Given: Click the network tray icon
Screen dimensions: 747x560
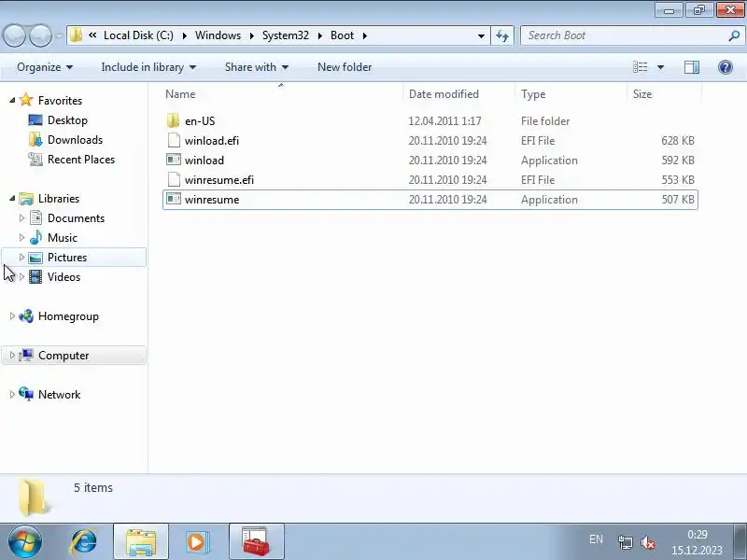Looking at the screenshot, I should 625,542.
